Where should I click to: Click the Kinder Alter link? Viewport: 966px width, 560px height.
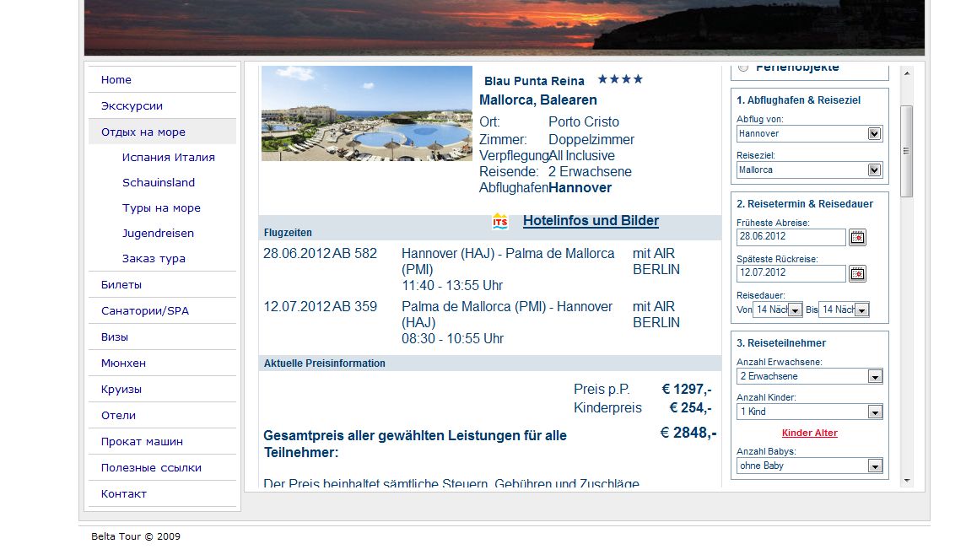(x=810, y=433)
